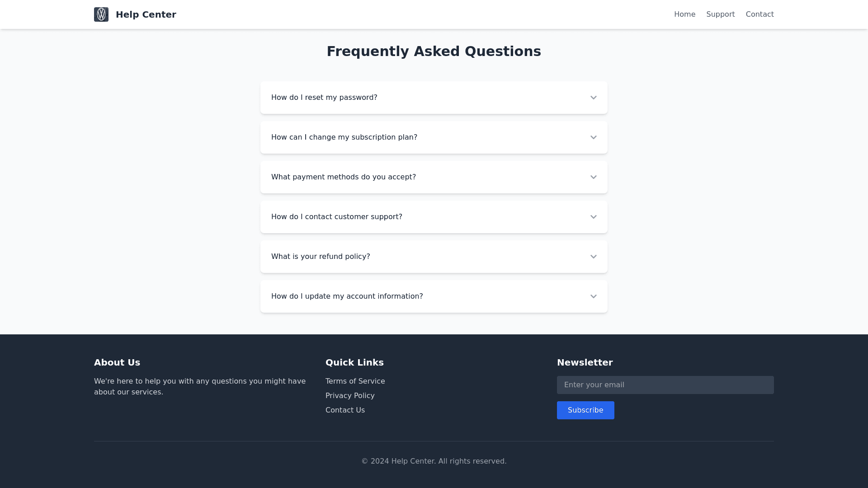Focus the newsletter email input field
The width and height of the screenshot is (868, 488).
coord(665,385)
